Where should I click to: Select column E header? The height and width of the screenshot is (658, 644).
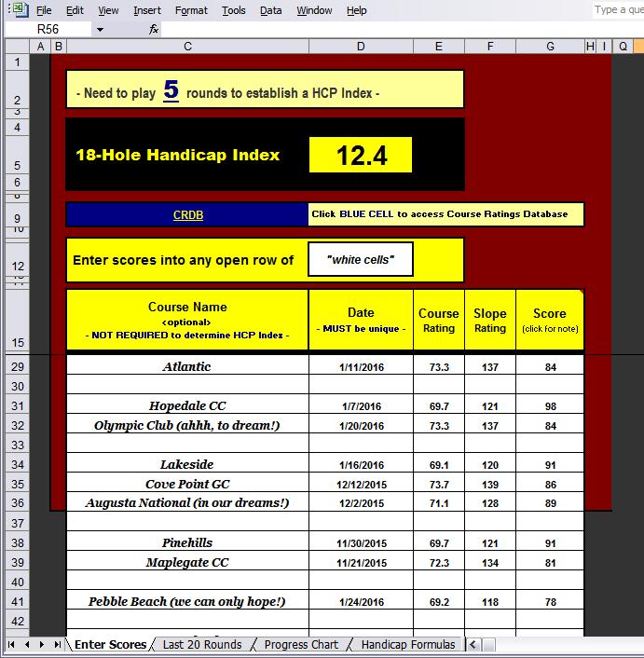[x=439, y=47]
